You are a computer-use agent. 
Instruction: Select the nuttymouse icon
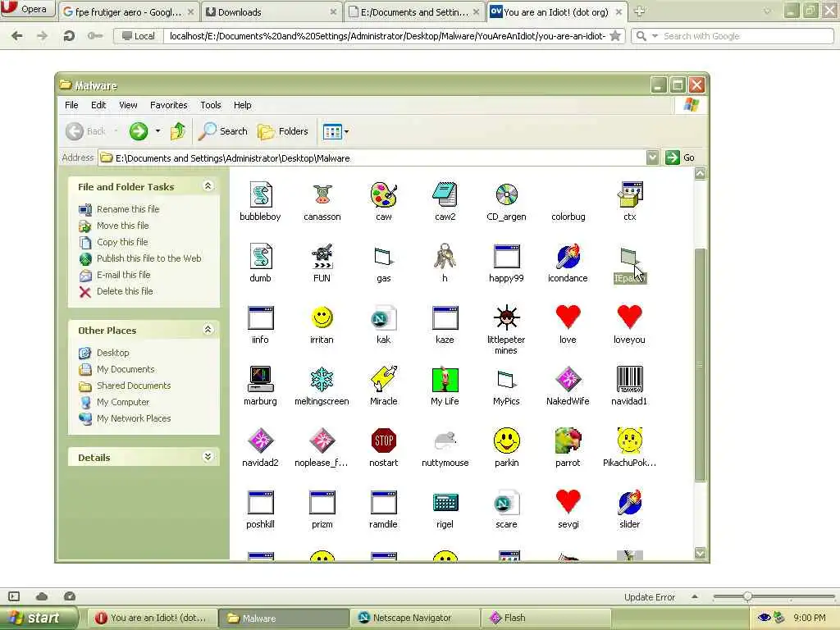point(445,441)
